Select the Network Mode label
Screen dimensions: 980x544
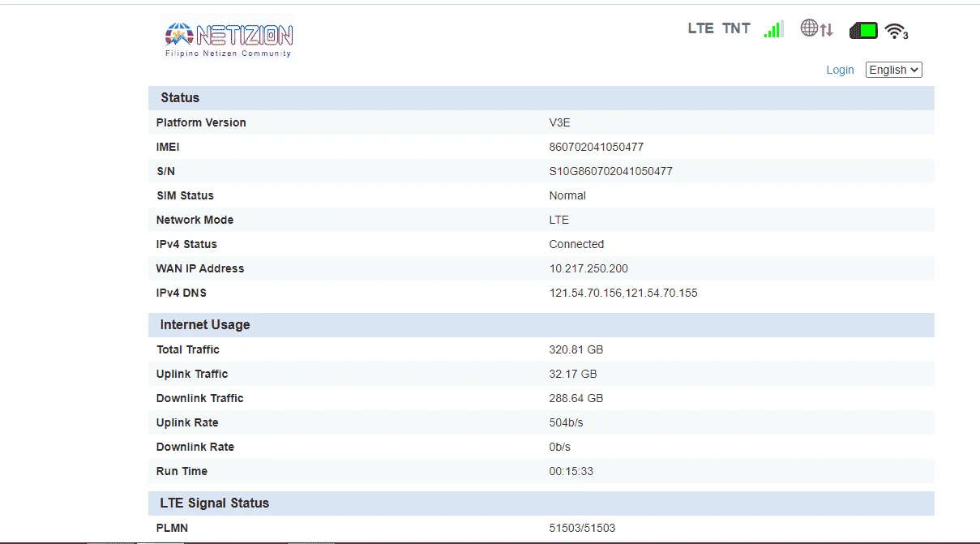195,220
